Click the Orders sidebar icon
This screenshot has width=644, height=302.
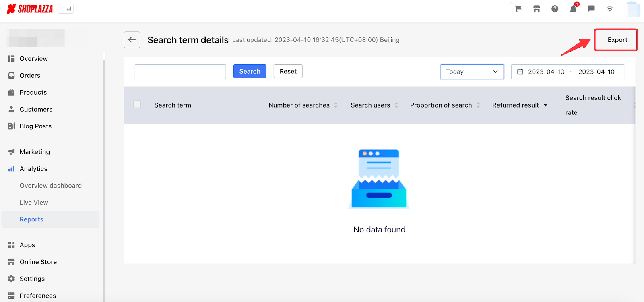(11, 75)
